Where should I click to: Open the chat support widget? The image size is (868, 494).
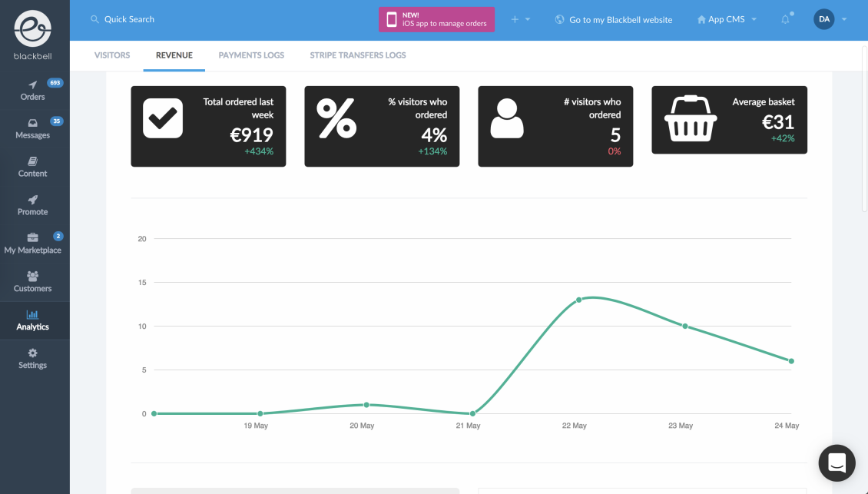point(837,463)
